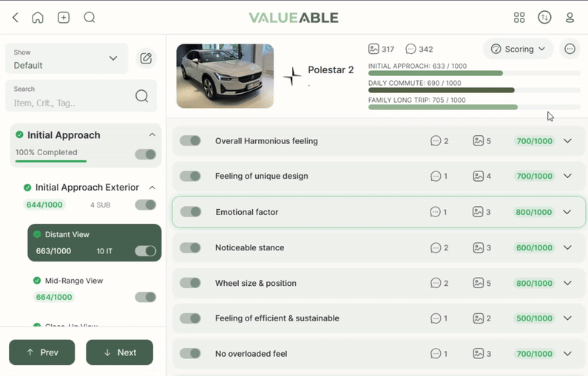Select the Distant View sidebar item

(95, 243)
